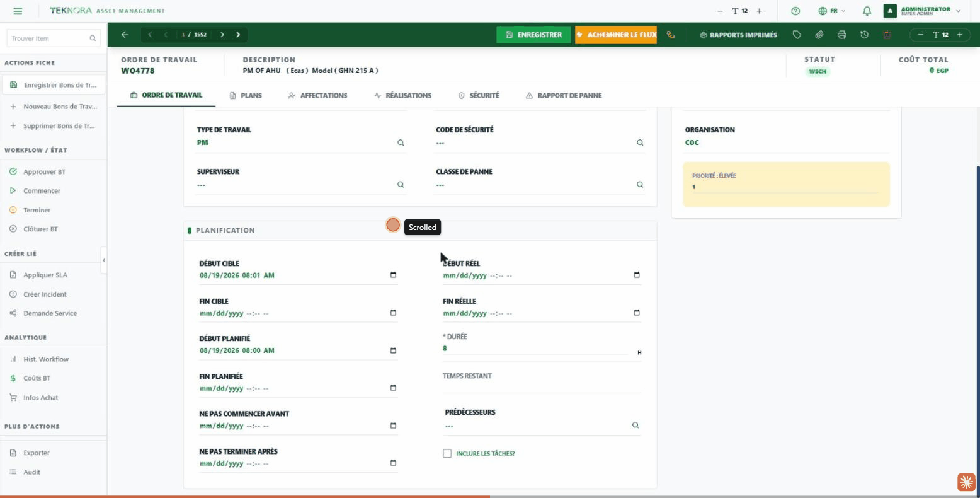The height and width of the screenshot is (498, 980).
Task: Open calendar picker for Début cible
Action: click(394, 275)
